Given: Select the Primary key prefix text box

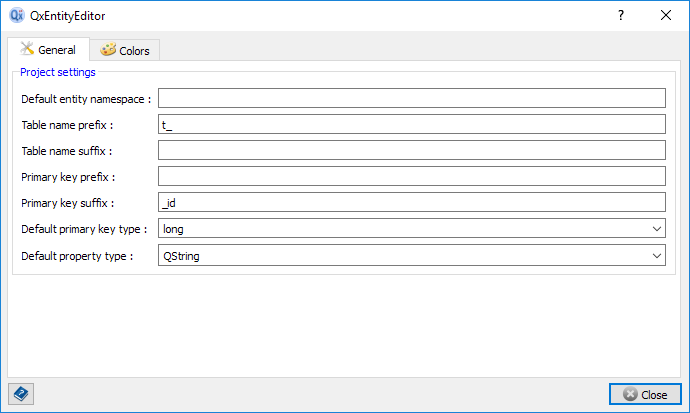Looking at the screenshot, I should point(412,176).
